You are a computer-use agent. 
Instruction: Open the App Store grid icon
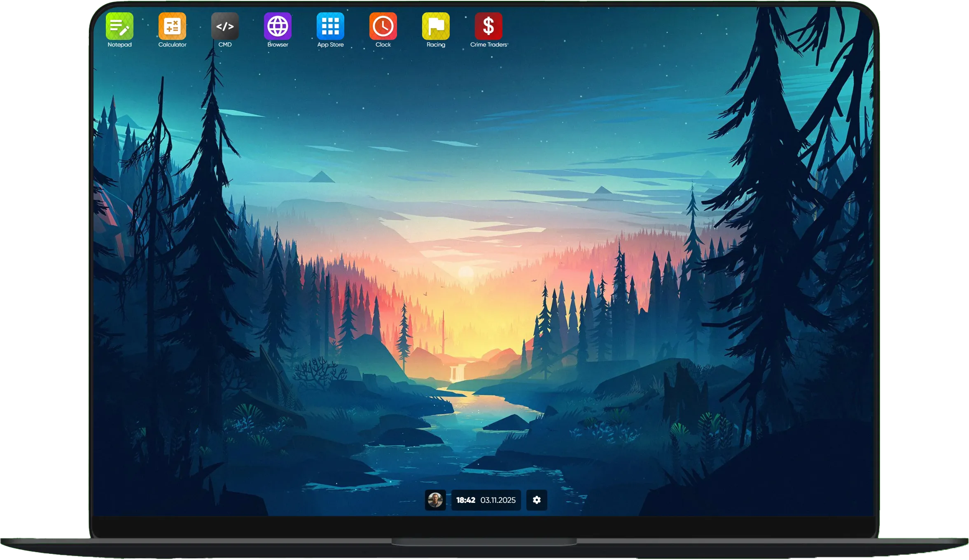tap(330, 26)
